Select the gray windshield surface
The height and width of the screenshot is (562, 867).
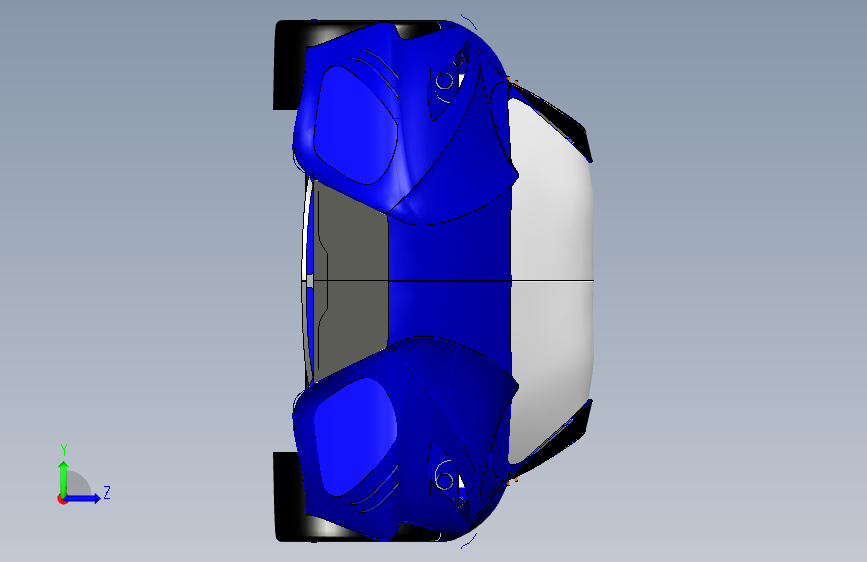[352, 280]
